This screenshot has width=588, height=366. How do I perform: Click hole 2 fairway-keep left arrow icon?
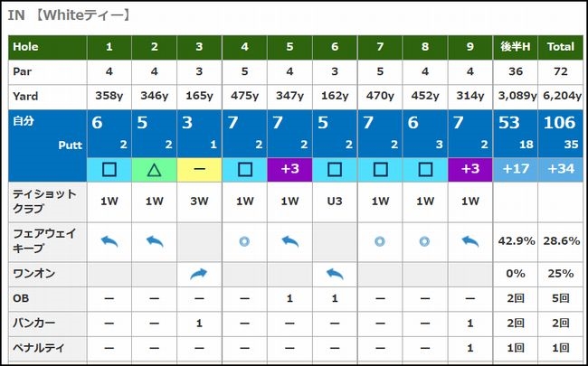(x=155, y=240)
